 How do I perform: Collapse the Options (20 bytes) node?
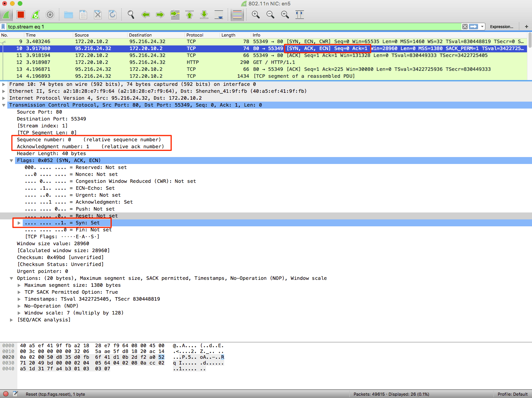point(12,278)
